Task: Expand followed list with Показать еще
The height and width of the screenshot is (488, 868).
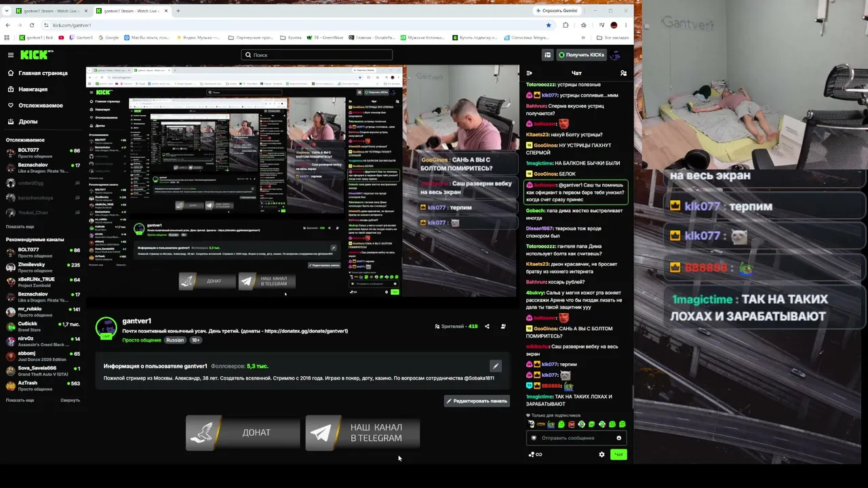Action: [x=20, y=226]
